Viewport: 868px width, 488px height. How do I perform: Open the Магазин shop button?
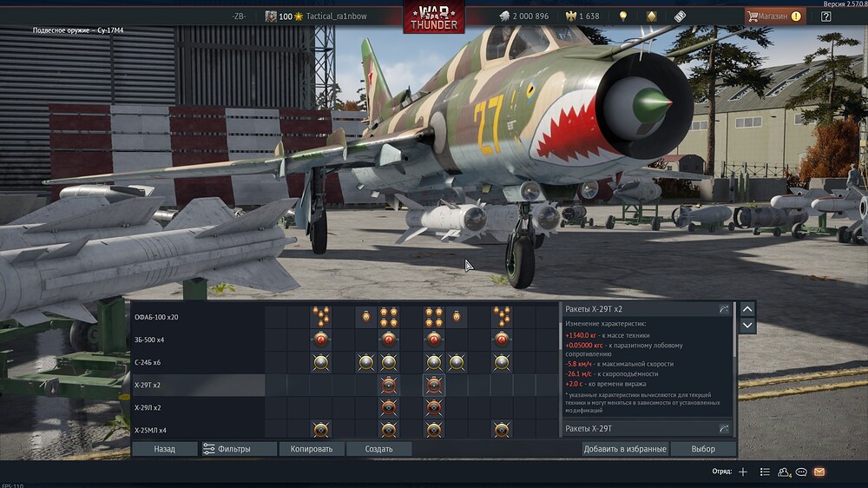tap(775, 16)
